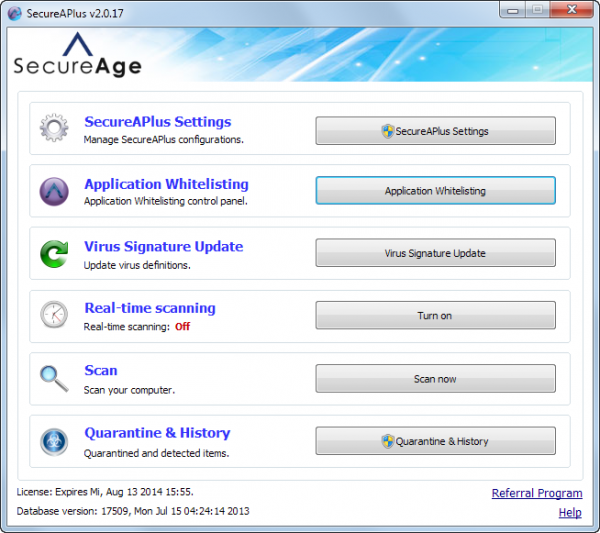Click the green refresh arrow update icon
This screenshot has width=600, height=533.
tap(54, 254)
